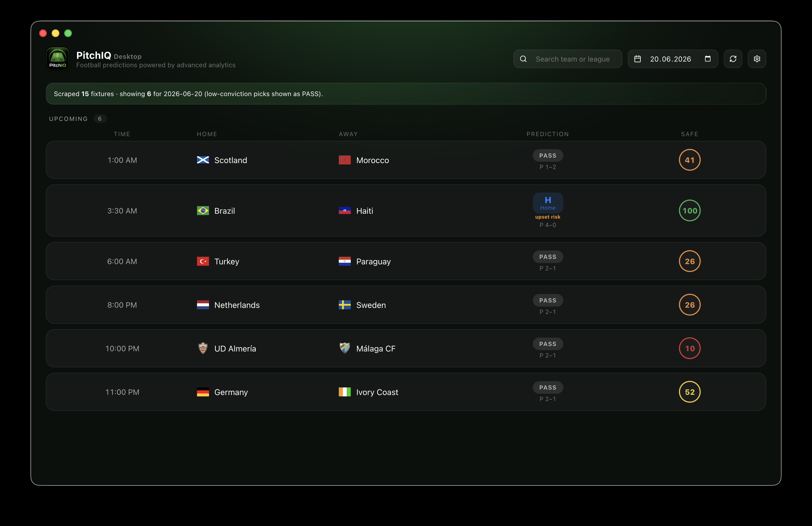The image size is (812, 526).
Task: Focus the Search team or league field
Action: pos(568,59)
